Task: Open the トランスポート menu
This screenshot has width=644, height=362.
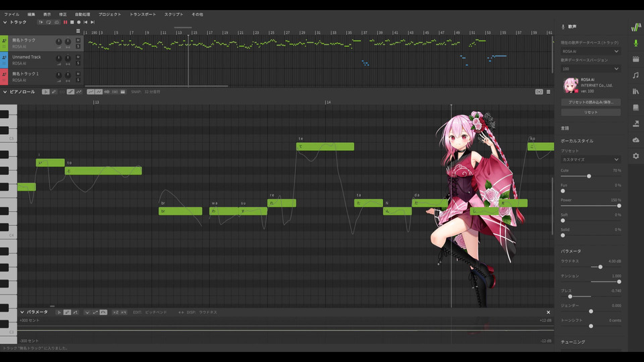Action: click(x=143, y=14)
